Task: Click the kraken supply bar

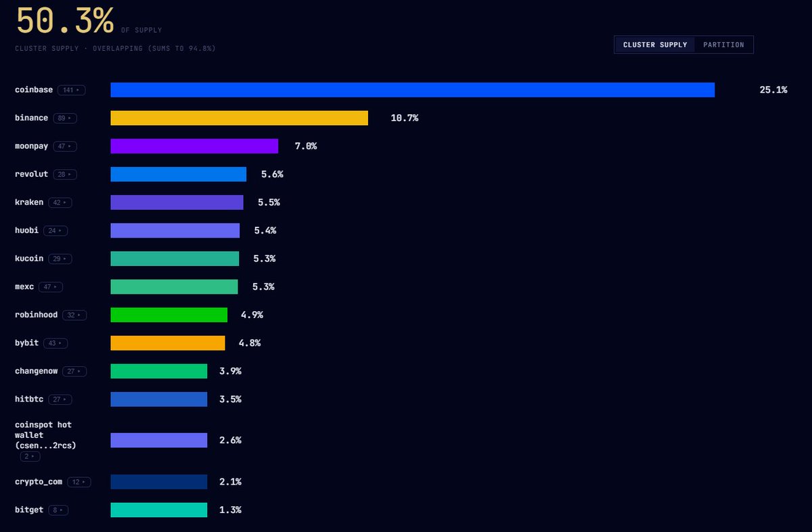Action: click(x=177, y=202)
